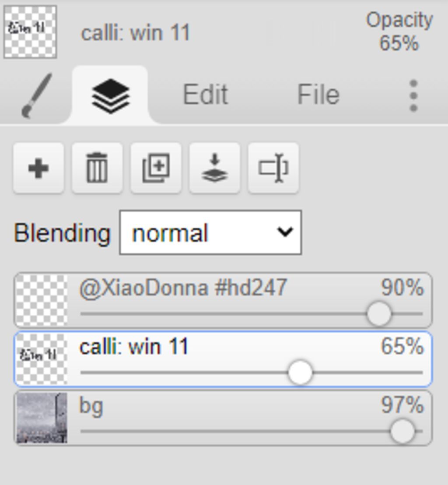The height and width of the screenshot is (485, 448).
Task: Delete the selected layer with trash icon
Action: tap(97, 168)
